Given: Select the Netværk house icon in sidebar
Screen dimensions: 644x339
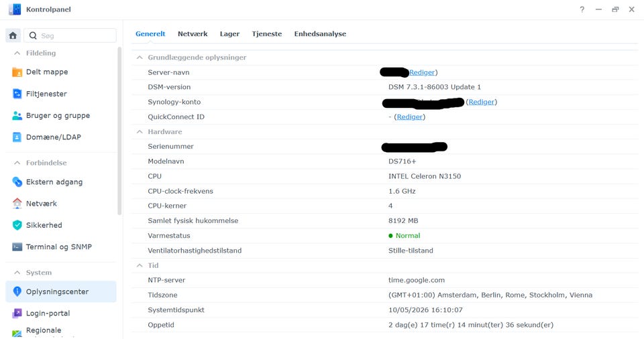Looking at the screenshot, I should pyautogui.click(x=17, y=204).
